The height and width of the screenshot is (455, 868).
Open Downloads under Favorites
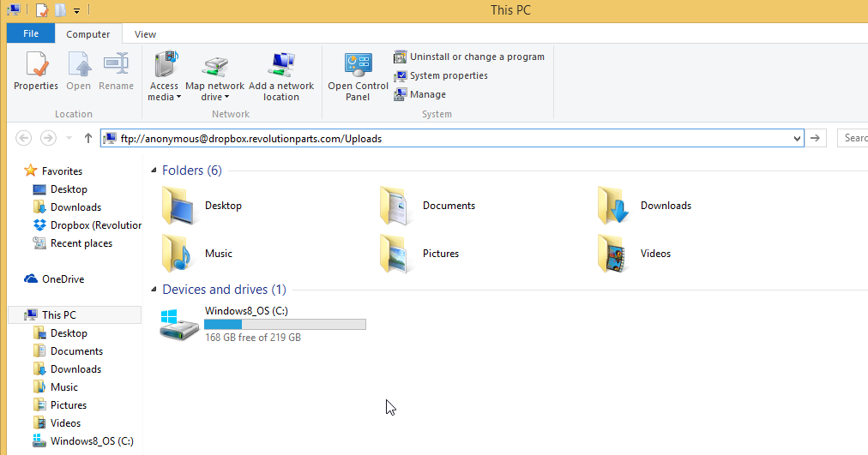click(67, 207)
